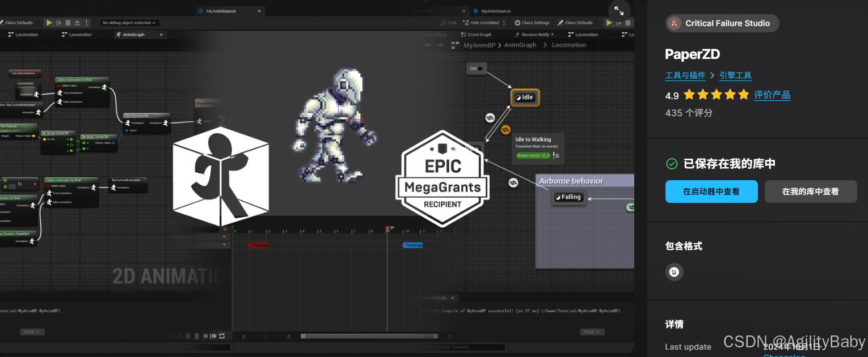This screenshot has width=868, height=357.
Task: Select the MyCachedAnimation output node
Action: (128, 184)
